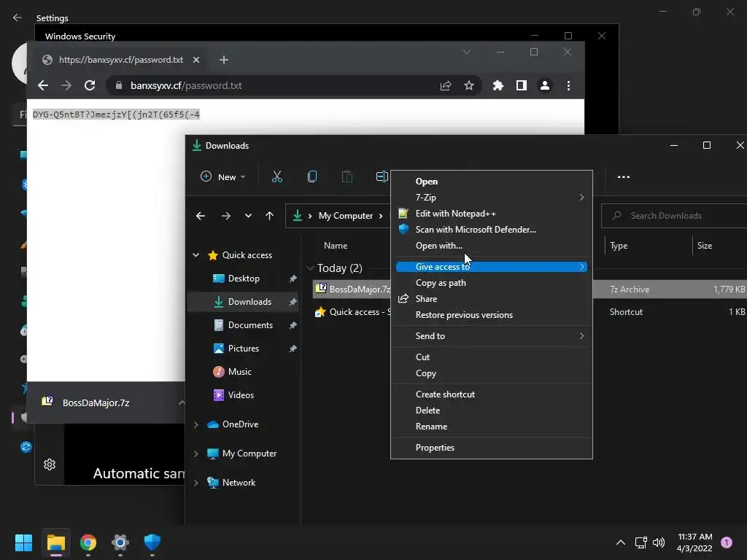The width and height of the screenshot is (747, 560).
Task: Click the volume speaker tray icon
Action: [659, 542]
